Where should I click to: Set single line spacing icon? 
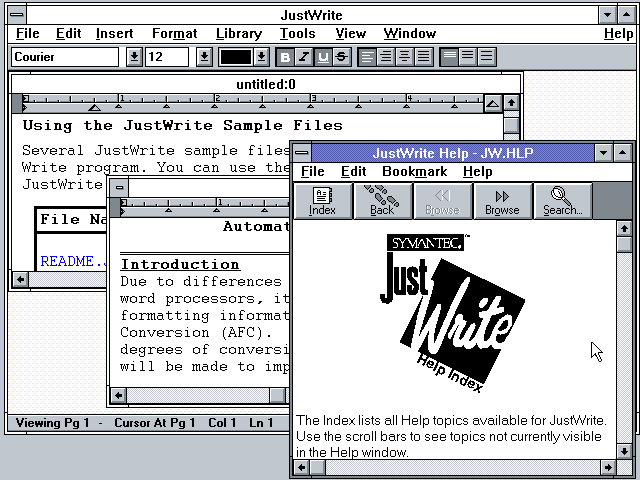point(449,57)
